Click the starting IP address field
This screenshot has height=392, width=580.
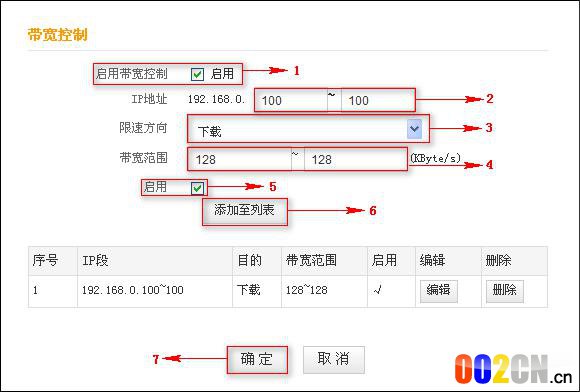click(291, 100)
